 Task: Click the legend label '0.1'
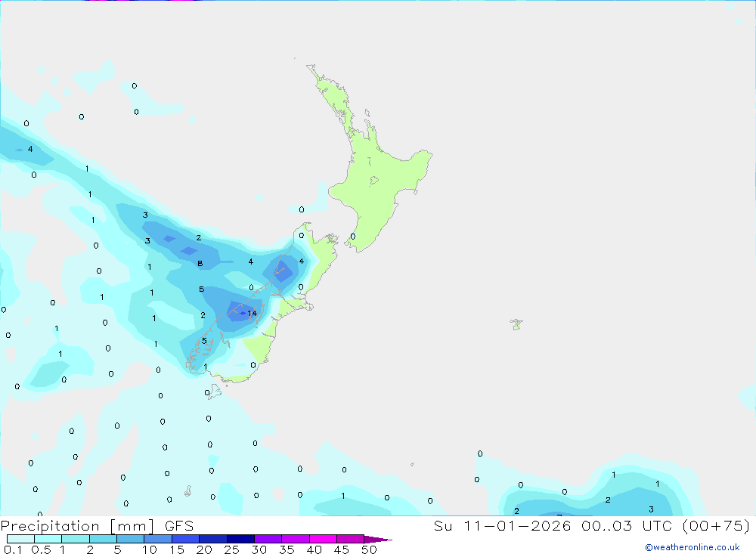13,549
